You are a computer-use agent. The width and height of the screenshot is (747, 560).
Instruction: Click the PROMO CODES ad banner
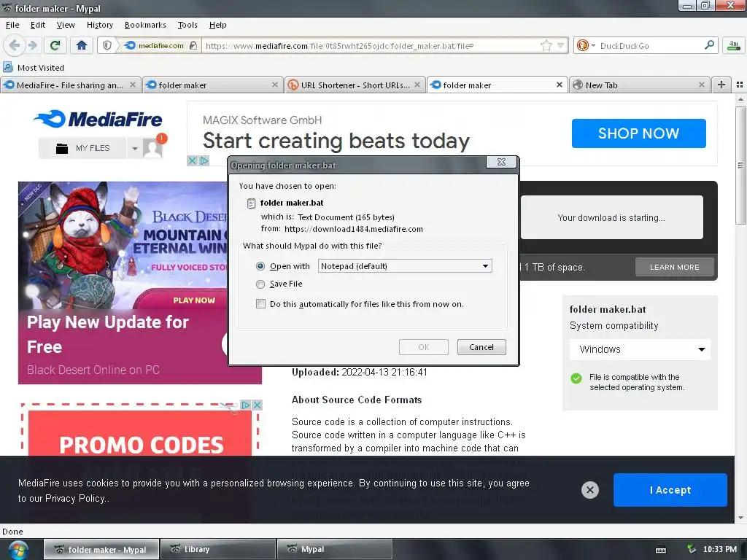pos(141,432)
